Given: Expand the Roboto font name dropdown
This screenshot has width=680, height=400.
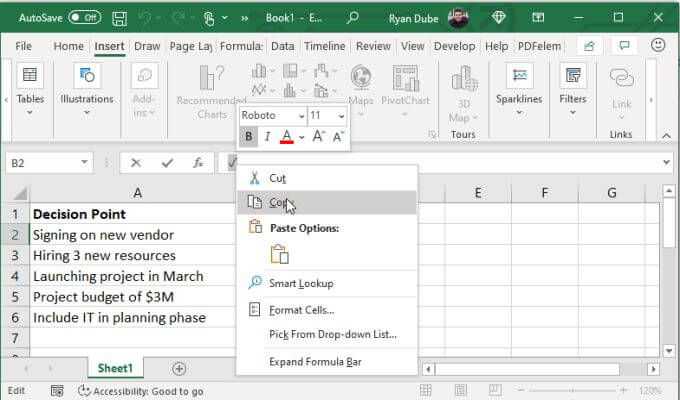Looking at the screenshot, I should click(x=298, y=116).
